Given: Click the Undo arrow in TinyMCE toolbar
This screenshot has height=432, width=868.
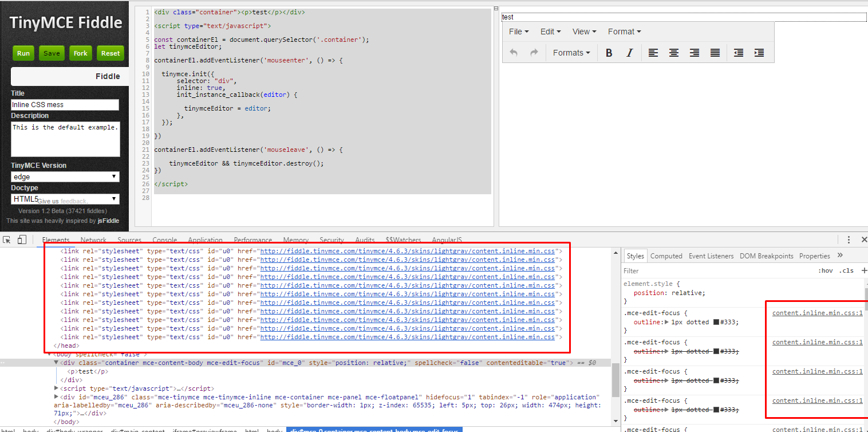Looking at the screenshot, I should 514,53.
